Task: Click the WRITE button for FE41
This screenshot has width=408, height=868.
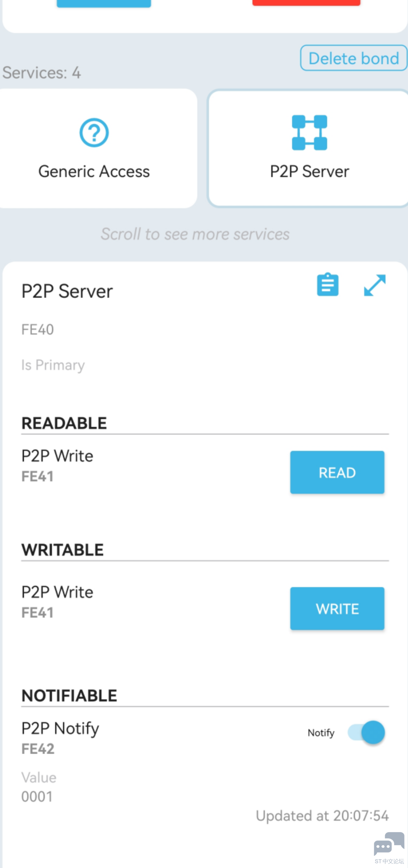Action: click(337, 609)
